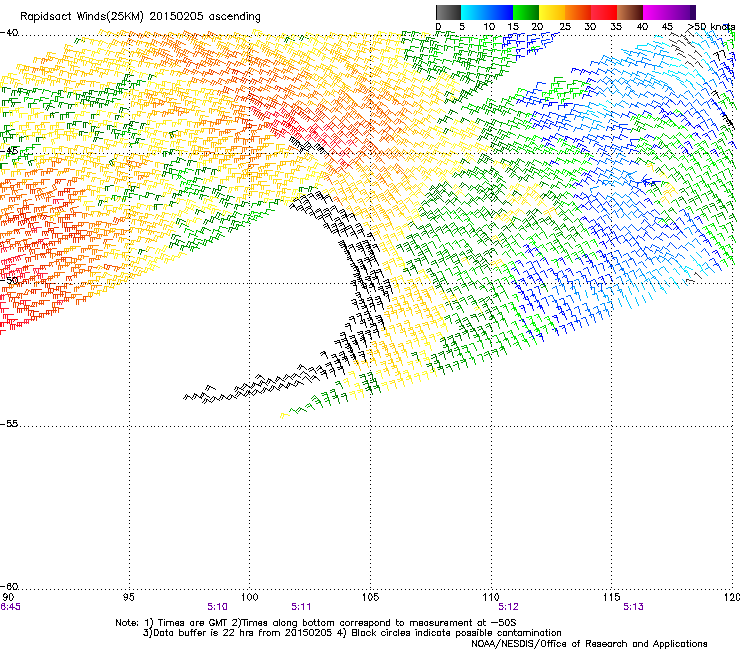Click the 100 longitude axis label

click(x=249, y=597)
